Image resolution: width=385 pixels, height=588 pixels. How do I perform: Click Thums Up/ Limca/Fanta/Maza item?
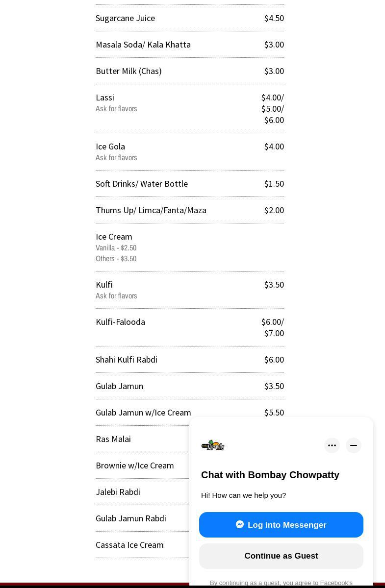tap(151, 210)
